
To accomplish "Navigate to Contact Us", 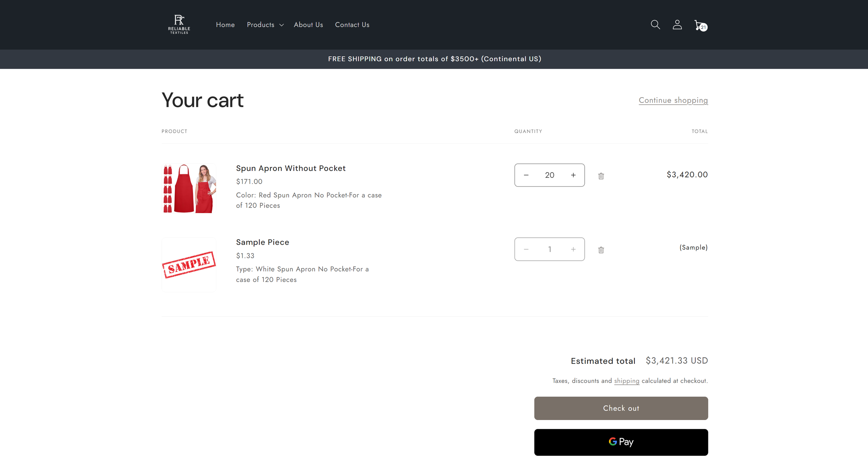I will point(352,25).
